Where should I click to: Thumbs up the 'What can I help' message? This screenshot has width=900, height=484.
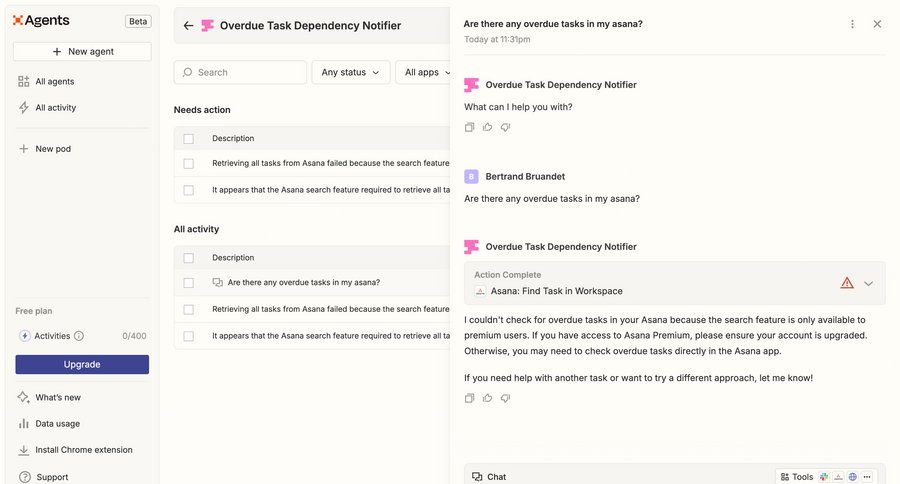click(487, 127)
